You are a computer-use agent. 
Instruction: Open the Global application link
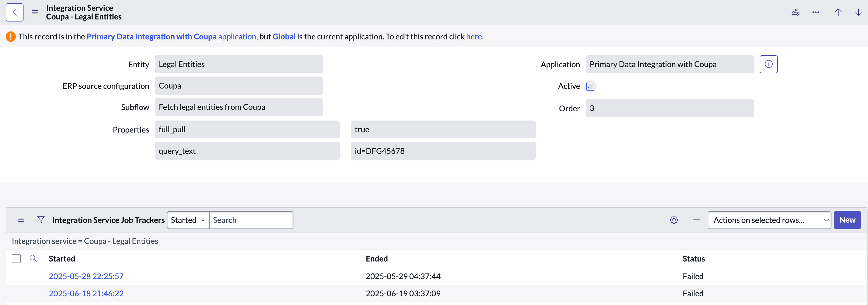[284, 36]
